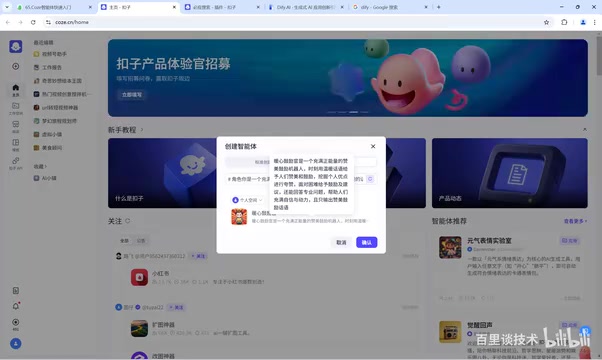Reload the coze.cn page

point(33,22)
